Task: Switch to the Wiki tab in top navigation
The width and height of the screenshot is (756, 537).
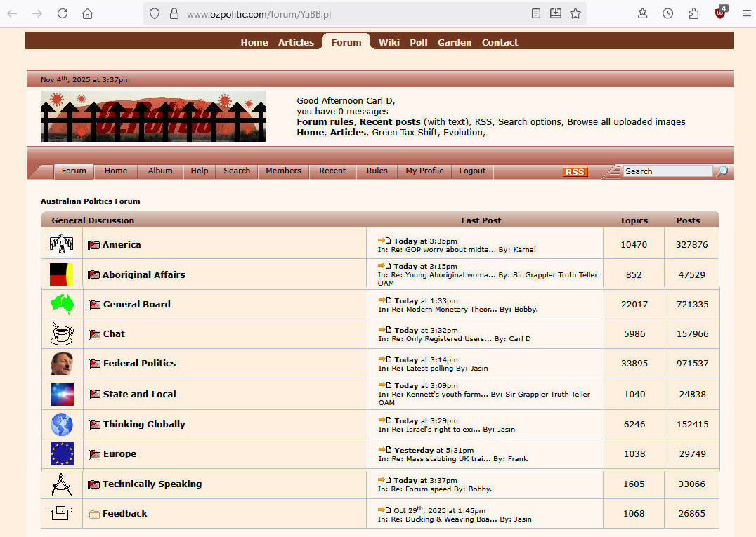Action: pyautogui.click(x=389, y=42)
